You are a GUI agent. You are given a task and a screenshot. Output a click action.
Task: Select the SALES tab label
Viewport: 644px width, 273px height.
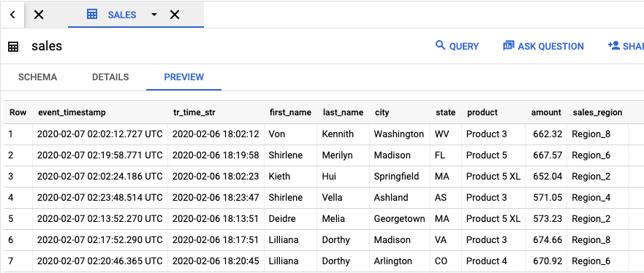tap(122, 15)
